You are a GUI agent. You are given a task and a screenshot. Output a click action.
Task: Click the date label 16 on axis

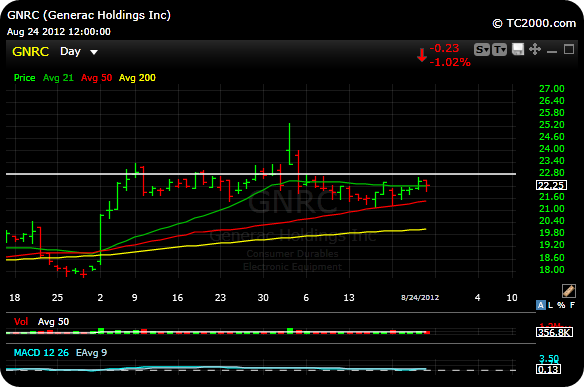pyautogui.click(x=177, y=298)
